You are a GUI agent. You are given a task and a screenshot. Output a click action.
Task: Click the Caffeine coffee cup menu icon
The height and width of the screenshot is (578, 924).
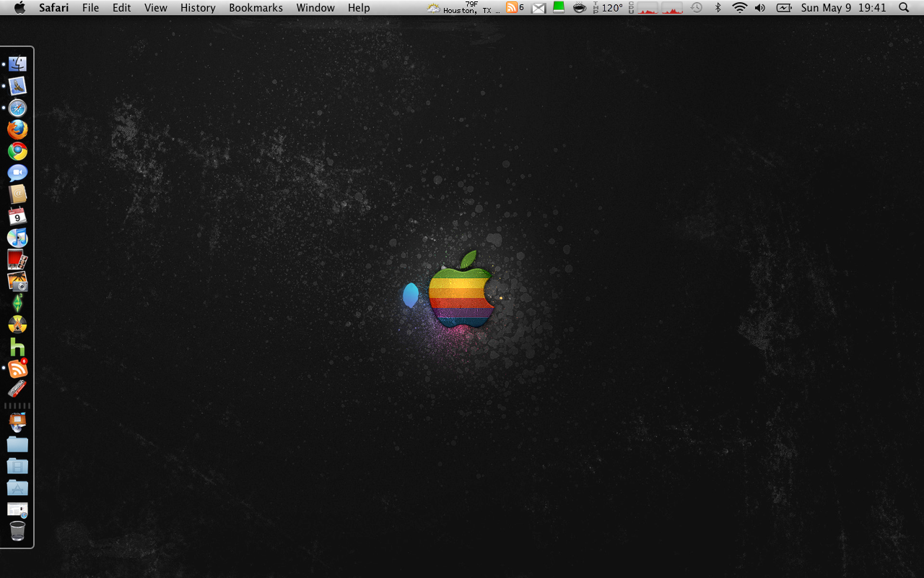tap(580, 8)
